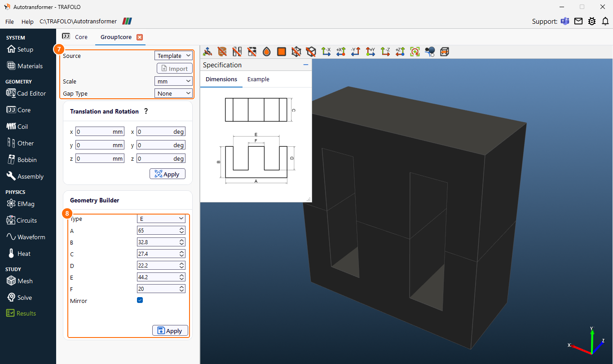This screenshot has height=364, width=613.
Task: Open the Gap Type dropdown
Action: 173,93
